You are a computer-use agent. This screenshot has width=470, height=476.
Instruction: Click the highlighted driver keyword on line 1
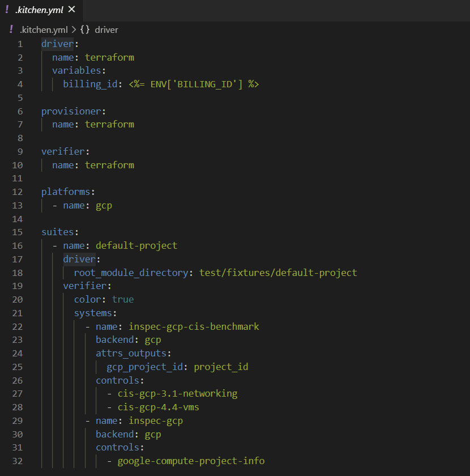click(x=57, y=43)
